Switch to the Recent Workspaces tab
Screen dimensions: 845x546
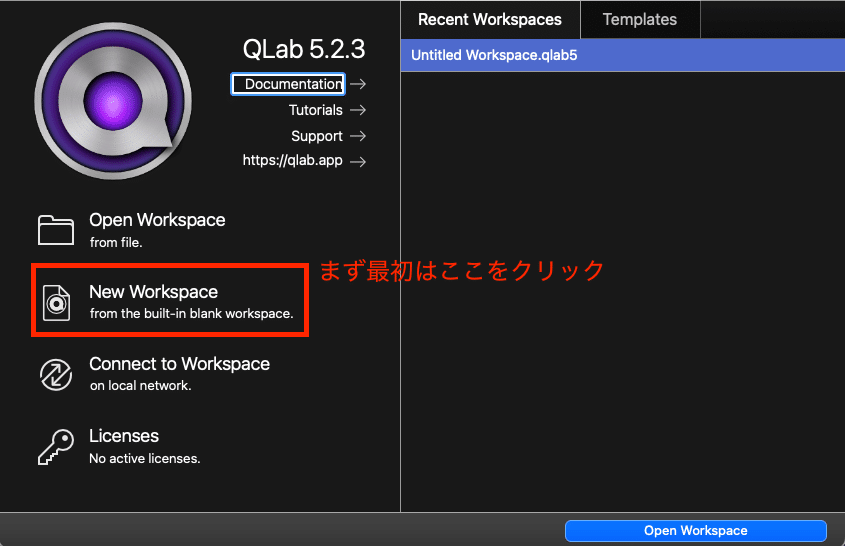pos(490,19)
